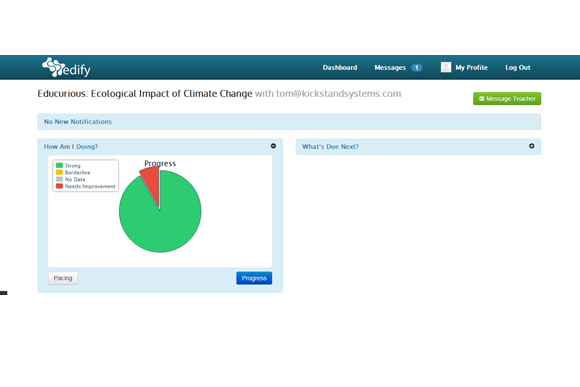Collapse the How Am I Doing panel
580x387 pixels.
tap(273, 146)
